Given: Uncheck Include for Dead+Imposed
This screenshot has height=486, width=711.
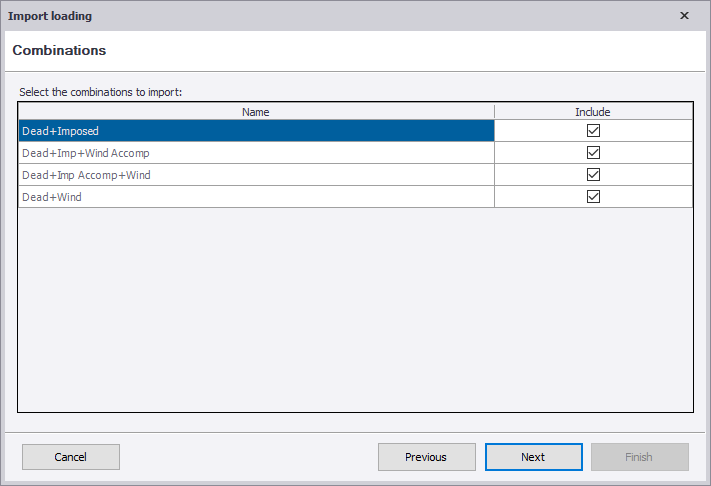Looking at the screenshot, I should (x=593, y=131).
